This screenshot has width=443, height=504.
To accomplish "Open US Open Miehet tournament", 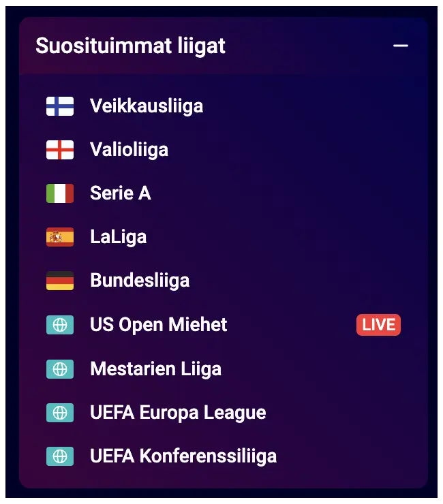I will click(159, 325).
